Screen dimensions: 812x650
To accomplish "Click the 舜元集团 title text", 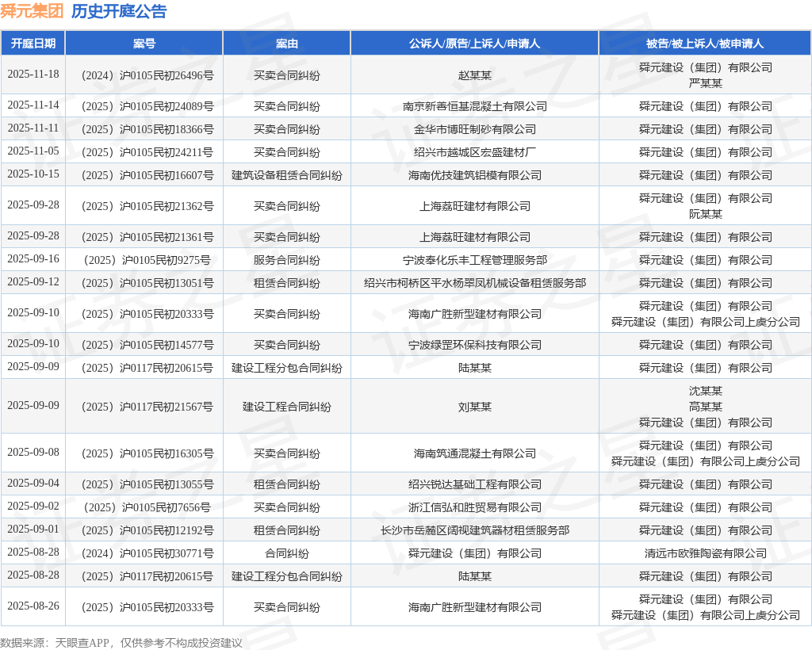I will tap(32, 11).
